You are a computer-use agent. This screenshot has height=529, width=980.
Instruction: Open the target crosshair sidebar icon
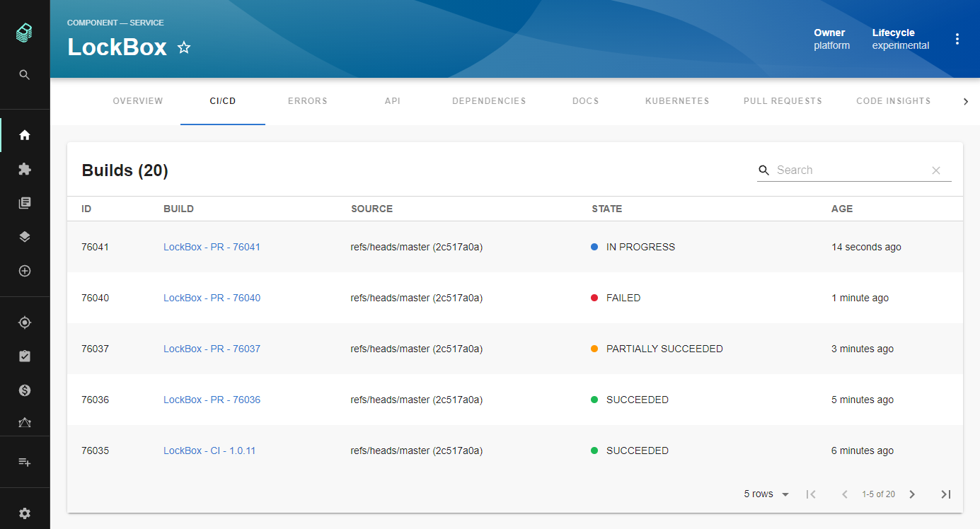point(25,322)
